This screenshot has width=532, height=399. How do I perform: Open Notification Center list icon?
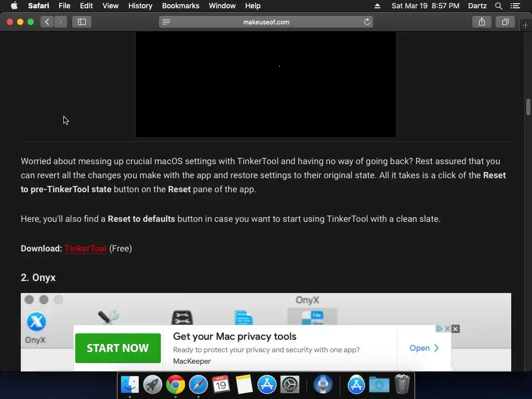point(515,6)
